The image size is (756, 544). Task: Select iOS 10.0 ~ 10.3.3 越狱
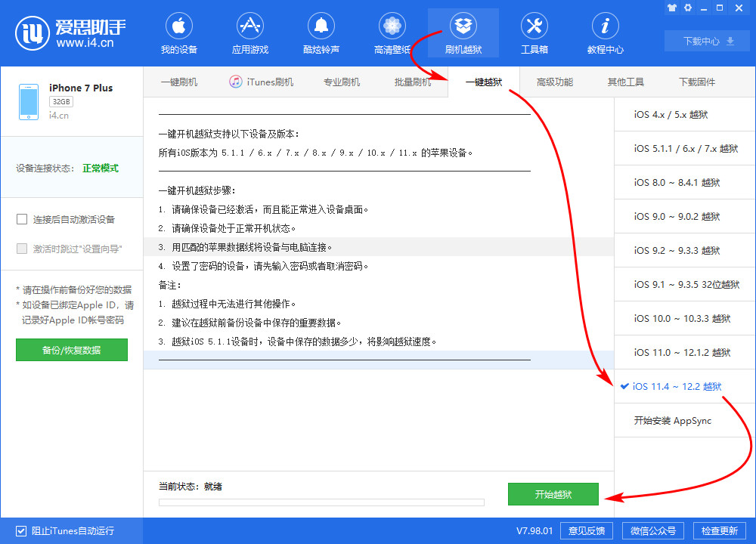click(x=685, y=319)
